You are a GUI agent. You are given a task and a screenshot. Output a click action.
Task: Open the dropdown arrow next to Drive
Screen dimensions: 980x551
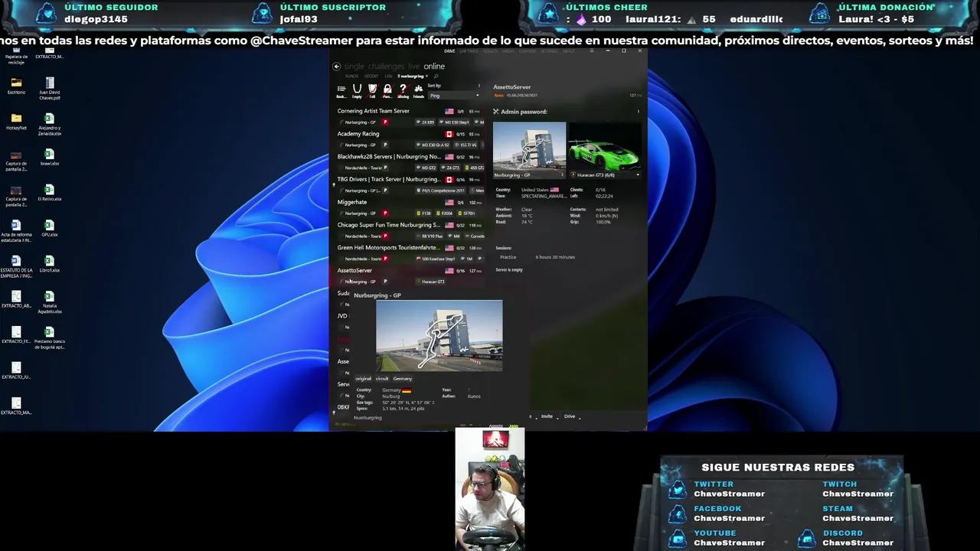(x=580, y=418)
